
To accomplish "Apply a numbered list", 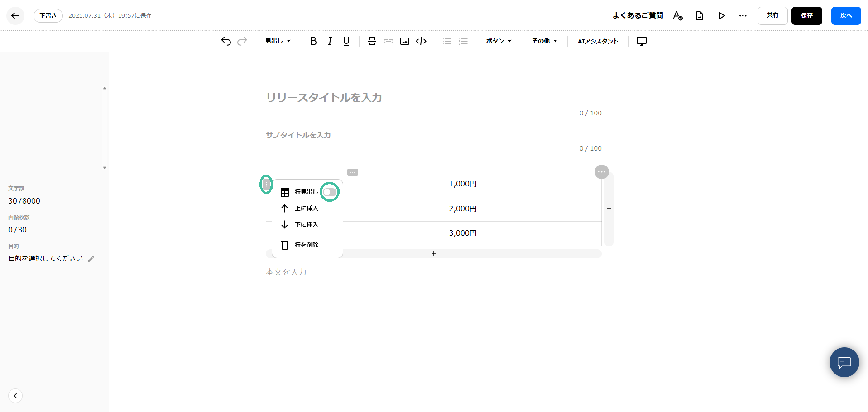I will 463,41.
